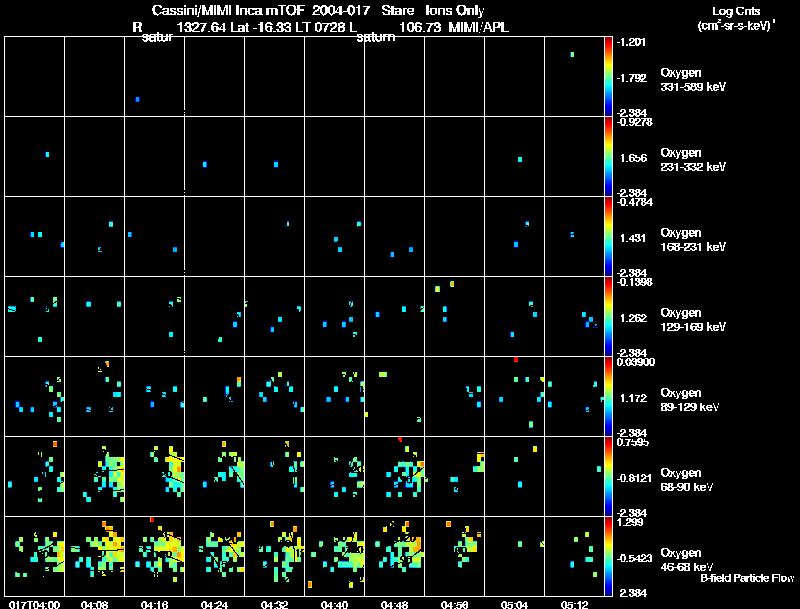Click the 'Oxygen 68-90 keV' row label
This screenshot has height=609, width=800.
click(x=687, y=480)
